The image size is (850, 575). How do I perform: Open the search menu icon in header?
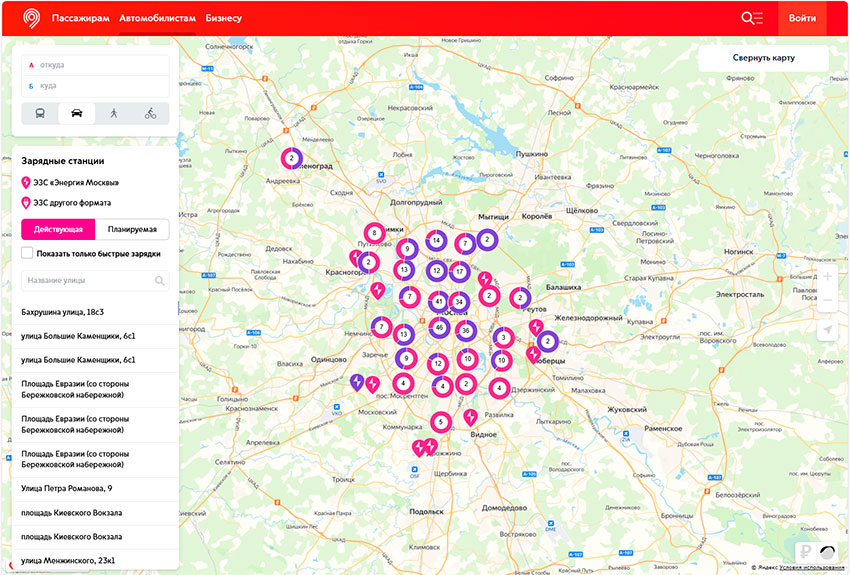(751, 18)
